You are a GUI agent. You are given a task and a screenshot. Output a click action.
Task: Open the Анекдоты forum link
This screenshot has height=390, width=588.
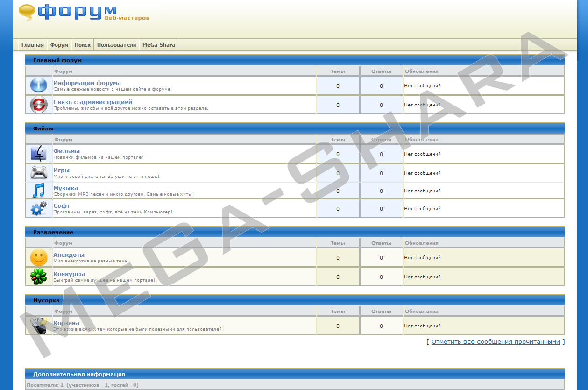69,255
